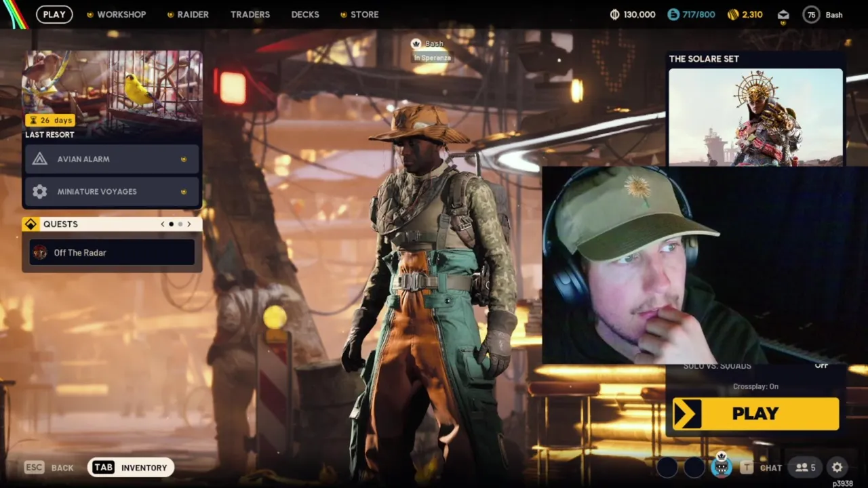868x488 pixels.
Task: Click the Off The Radar quest giver portrait
Action: [x=40, y=252]
